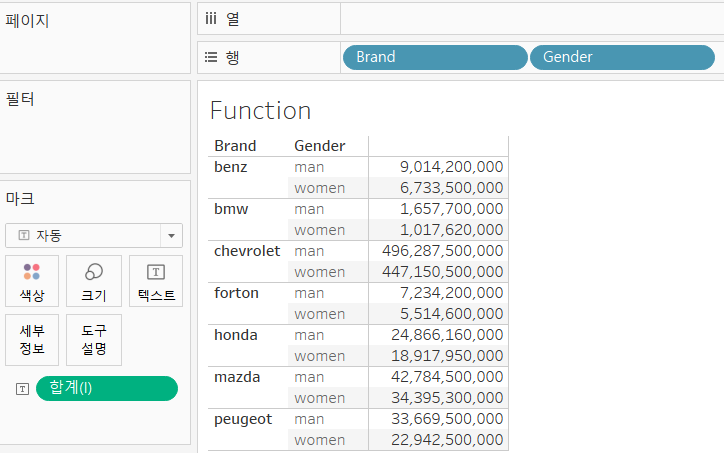Select the benz brand row label
This screenshot has width=724, height=453.
(230, 167)
